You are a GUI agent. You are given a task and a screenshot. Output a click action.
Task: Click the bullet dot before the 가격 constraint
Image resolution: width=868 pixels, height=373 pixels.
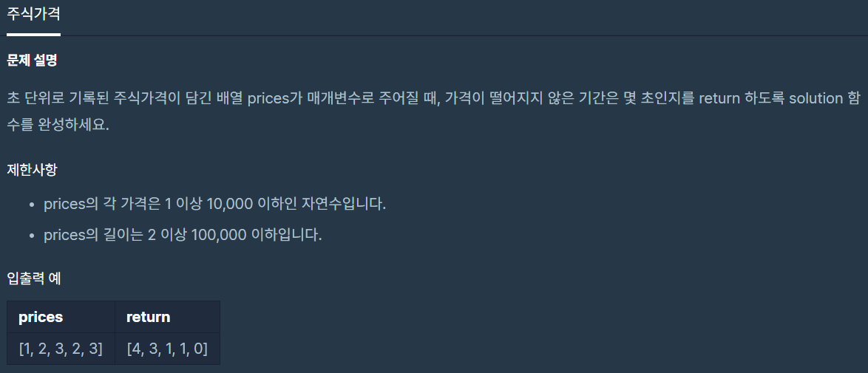pos(32,205)
